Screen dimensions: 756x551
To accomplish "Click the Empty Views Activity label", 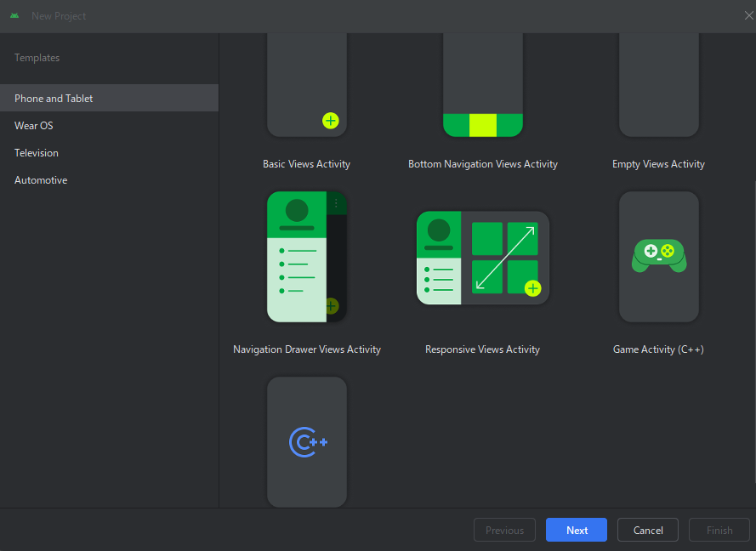I will pyautogui.click(x=658, y=164).
